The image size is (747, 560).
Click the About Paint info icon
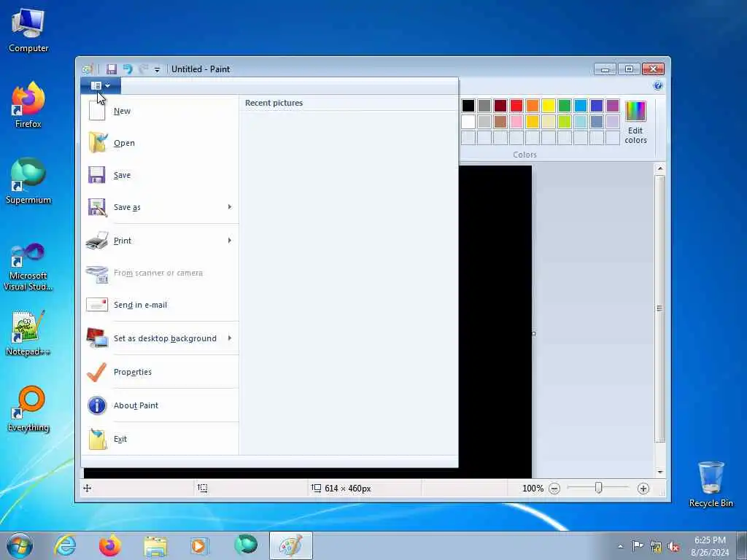(97, 405)
